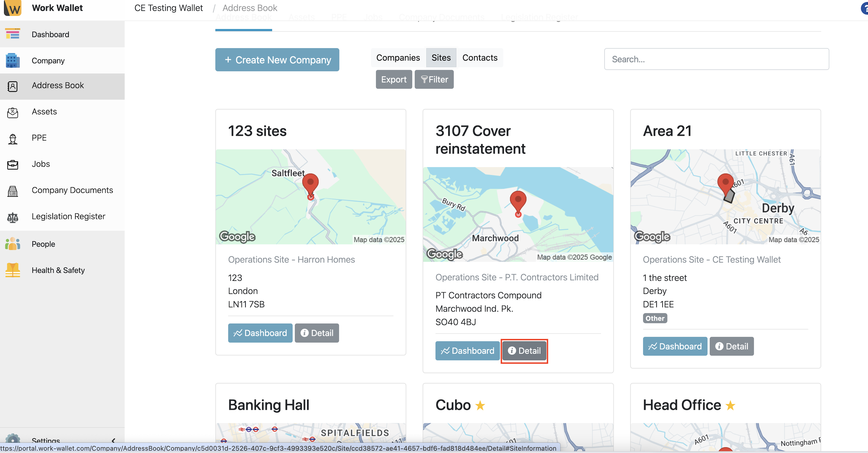868x453 pixels.
Task: Click the PPE worker icon
Action: pos(12,139)
